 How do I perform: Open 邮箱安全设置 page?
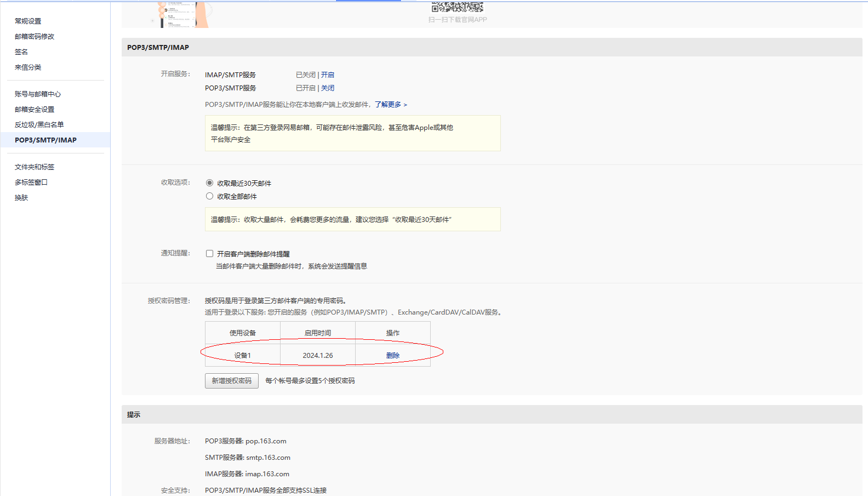[x=35, y=110]
